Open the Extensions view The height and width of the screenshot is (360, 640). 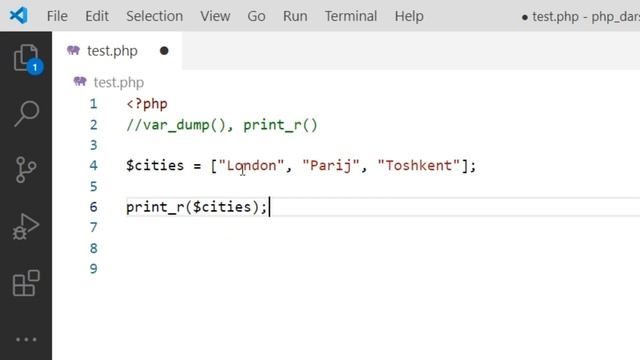click(26, 283)
